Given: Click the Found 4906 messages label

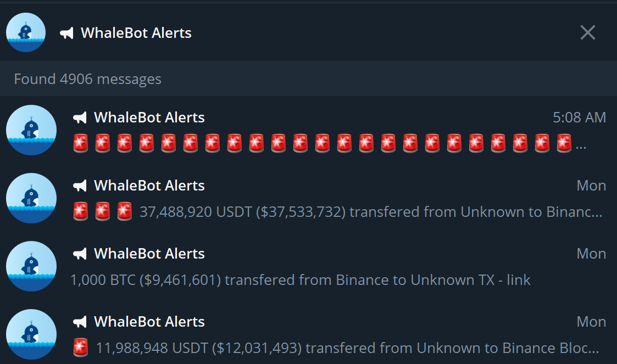Looking at the screenshot, I should [88, 79].
